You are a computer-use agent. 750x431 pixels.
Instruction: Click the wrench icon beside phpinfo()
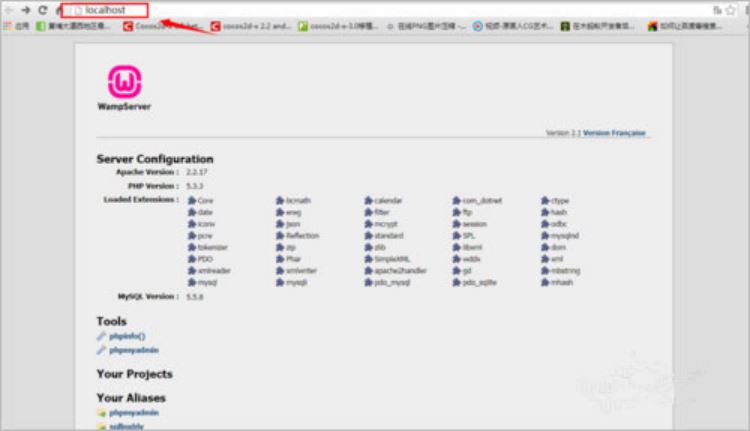pos(101,336)
